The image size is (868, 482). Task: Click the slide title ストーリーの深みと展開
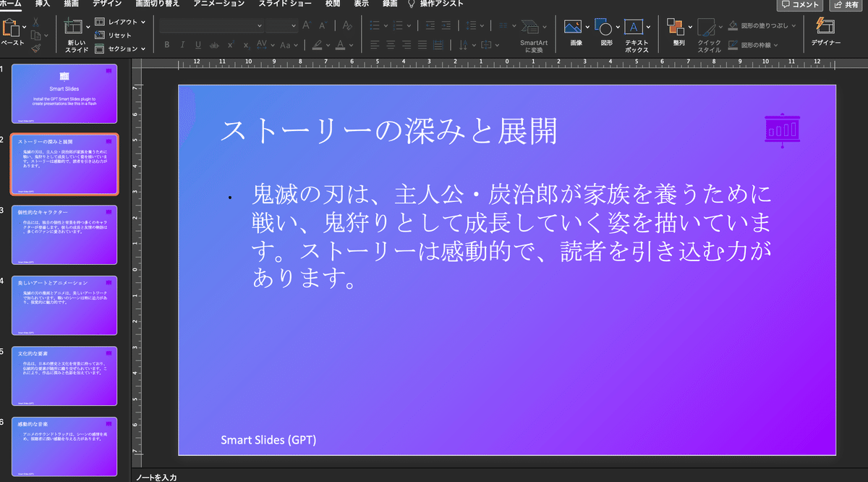click(x=389, y=132)
